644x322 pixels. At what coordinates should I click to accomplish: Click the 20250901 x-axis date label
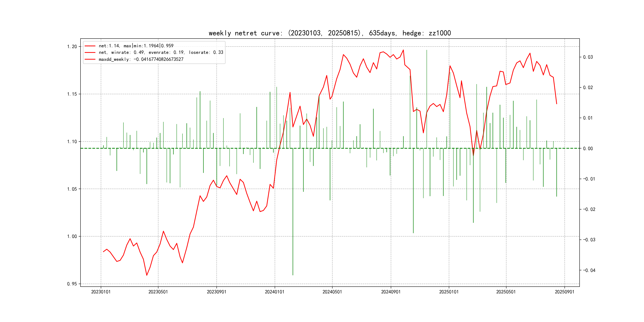click(x=564, y=292)
